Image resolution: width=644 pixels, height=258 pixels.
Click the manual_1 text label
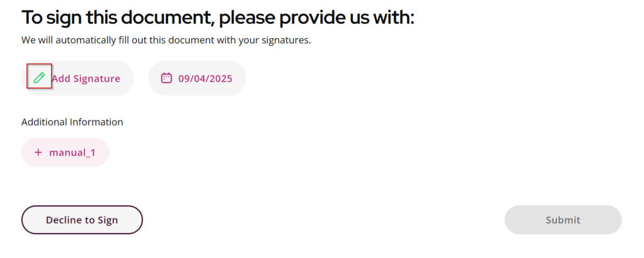72,153
